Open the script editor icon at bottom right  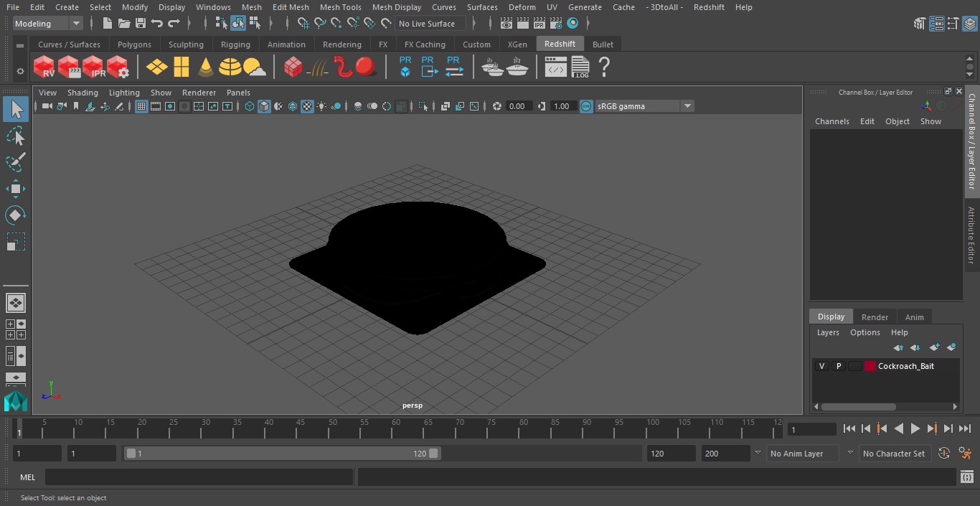967,477
